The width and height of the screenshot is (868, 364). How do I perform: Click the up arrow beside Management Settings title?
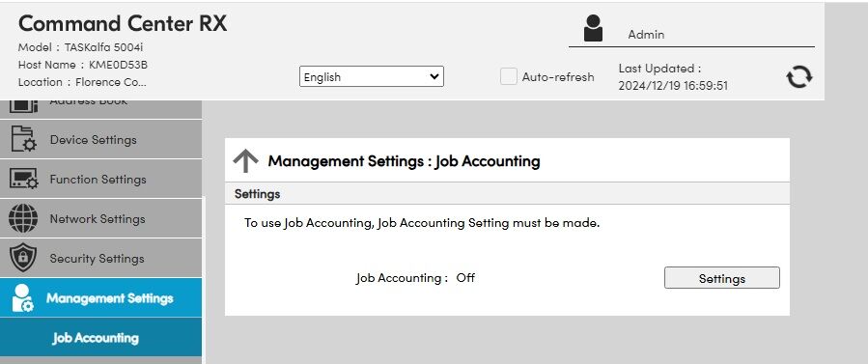[x=246, y=161]
